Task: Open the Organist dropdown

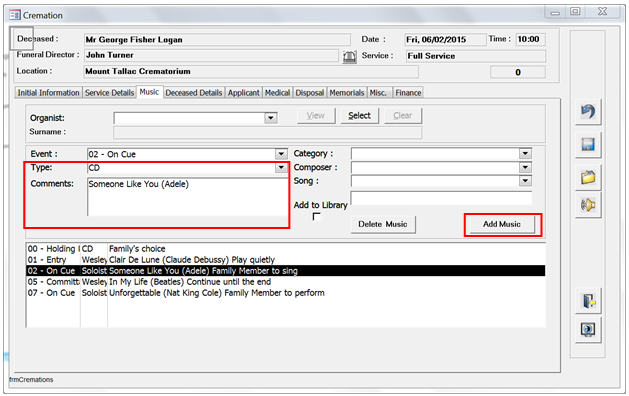Action: (x=271, y=118)
